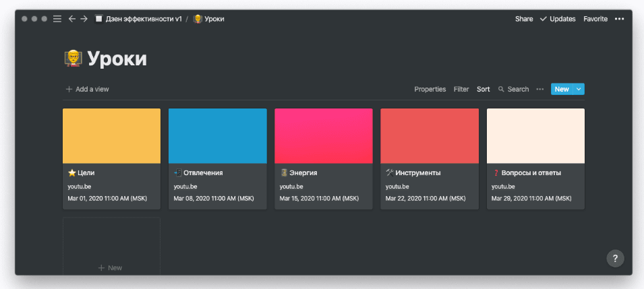Viewport: 644px width, 289px height.
Task: Click the page icon before Дзен эффективности v1
Action: (x=98, y=19)
